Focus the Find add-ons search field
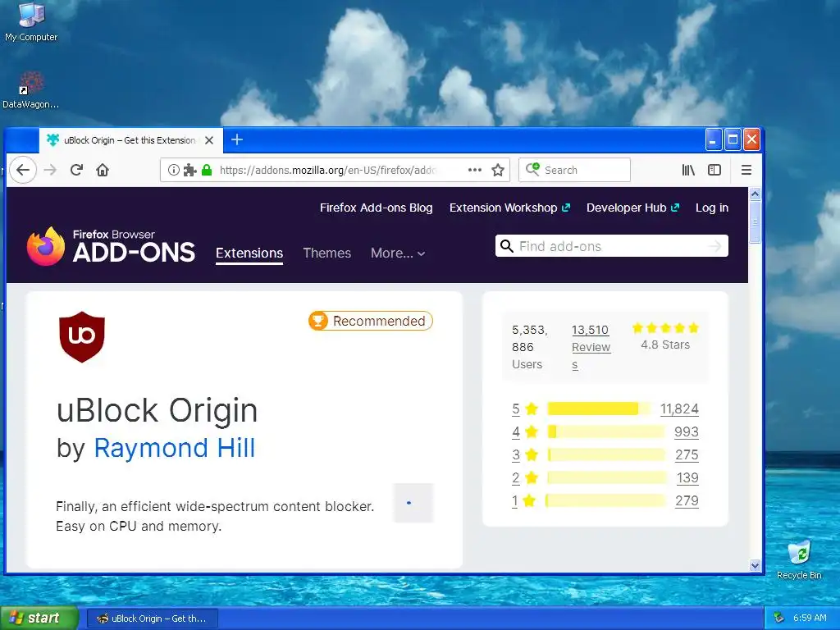 [x=612, y=246]
